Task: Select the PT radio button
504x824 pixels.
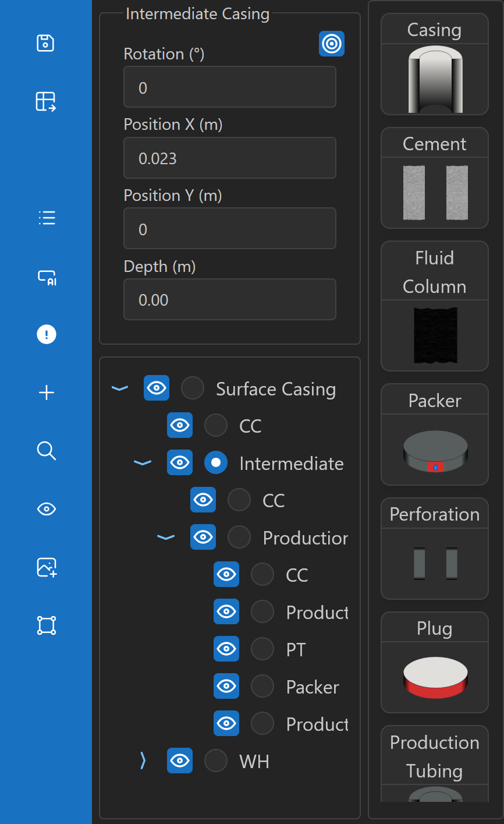Action: (x=262, y=649)
